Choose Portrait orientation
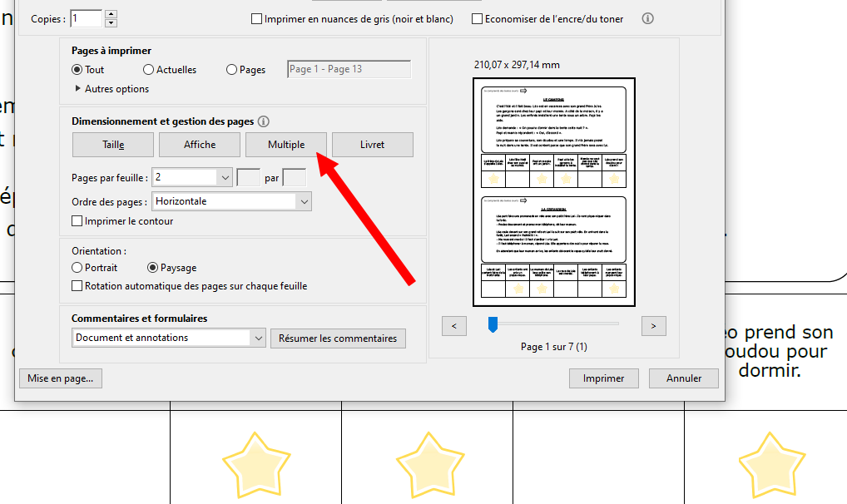Image resolution: width=847 pixels, height=504 pixels. 77,268
